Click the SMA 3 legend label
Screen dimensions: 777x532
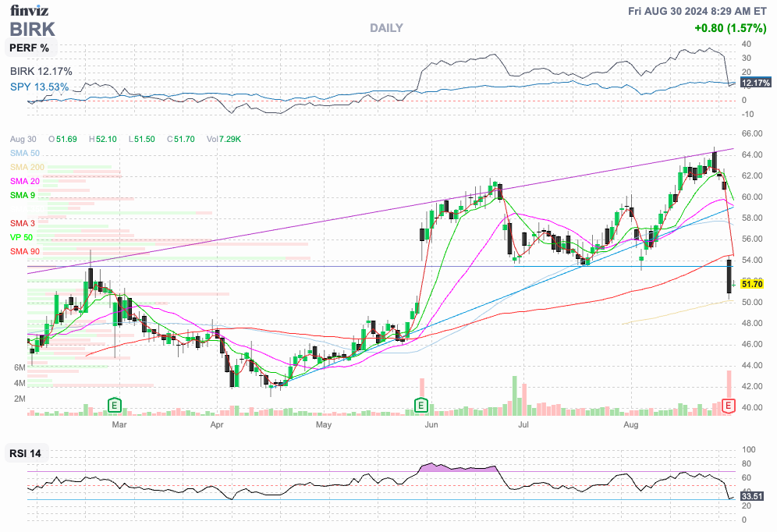click(23, 223)
